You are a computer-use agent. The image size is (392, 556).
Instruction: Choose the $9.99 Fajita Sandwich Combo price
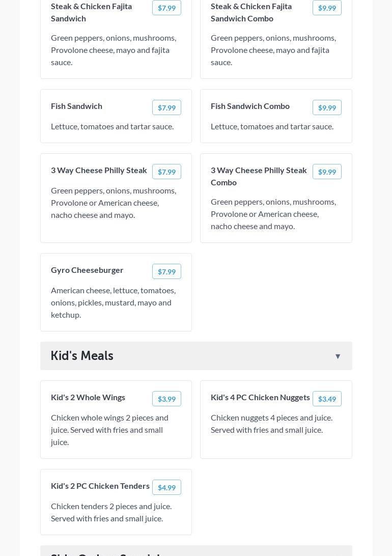(x=327, y=8)
